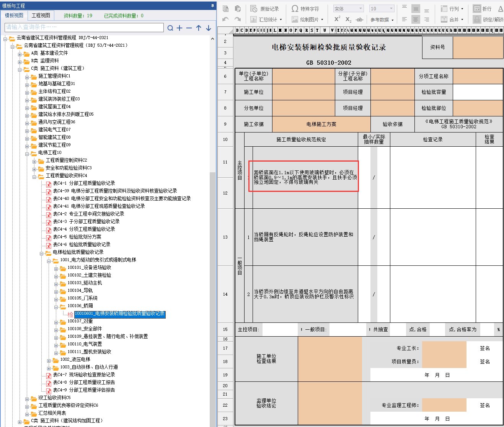Select 地基与基础工程01 tree item
This screenshot has width=504, height=427.
tap(57, 83)
